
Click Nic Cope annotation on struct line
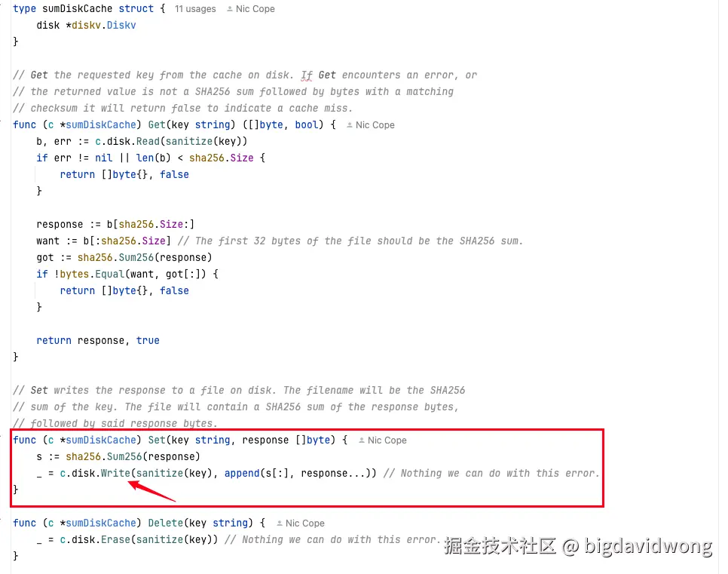point(255,9)
